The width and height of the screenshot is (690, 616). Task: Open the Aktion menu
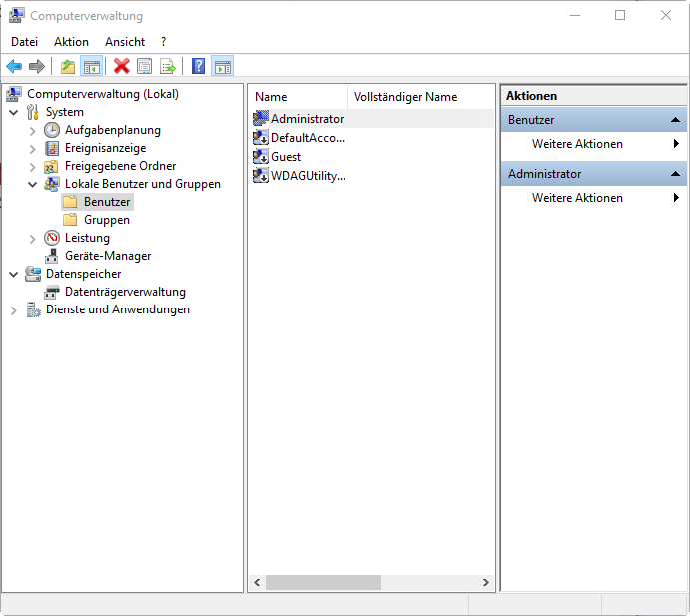click(71, 42)
